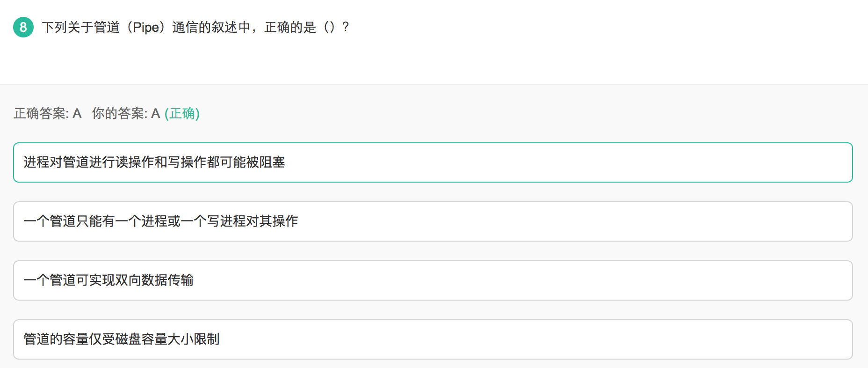Click the word "Pipe" in the question
868x368 pixels.
pyautogui.click(x=145, y=27)
